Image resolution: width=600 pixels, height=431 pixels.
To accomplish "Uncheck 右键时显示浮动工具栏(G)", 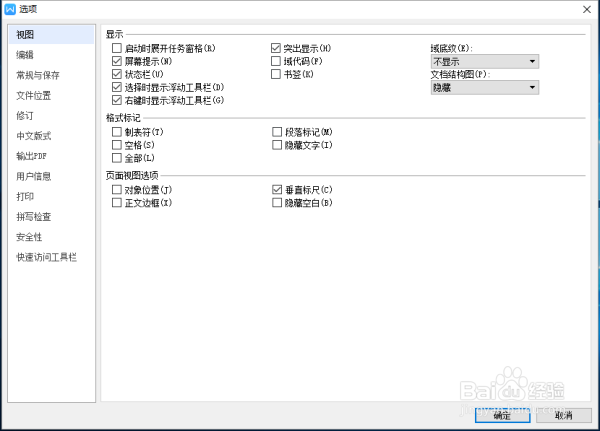I will click(x=117, y=100).
